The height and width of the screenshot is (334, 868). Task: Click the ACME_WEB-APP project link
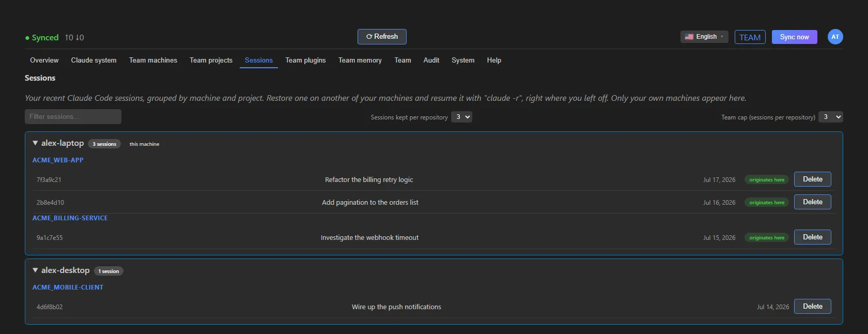coord(58,160)
